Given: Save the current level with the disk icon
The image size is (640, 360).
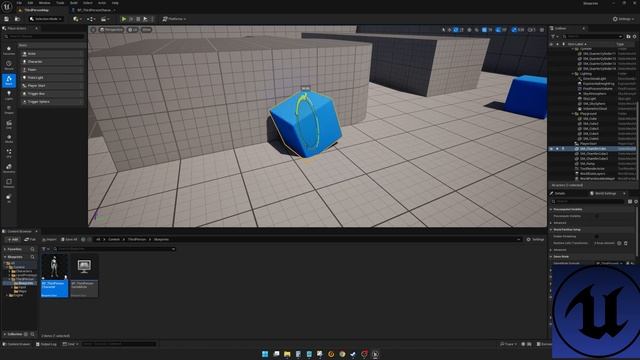Looking at the screenshot, I should pyautogui.click(x=7, y=19).
